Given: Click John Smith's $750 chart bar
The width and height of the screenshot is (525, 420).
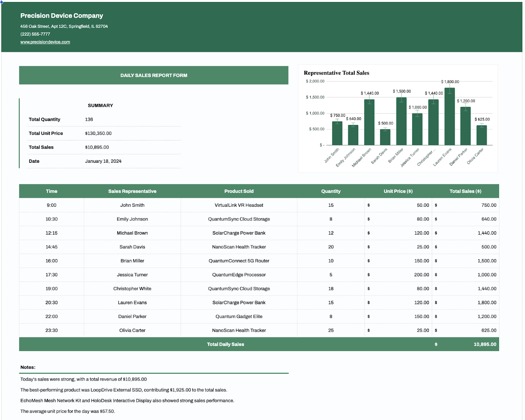Looking at the screenshot, I should tap(336, 133).
